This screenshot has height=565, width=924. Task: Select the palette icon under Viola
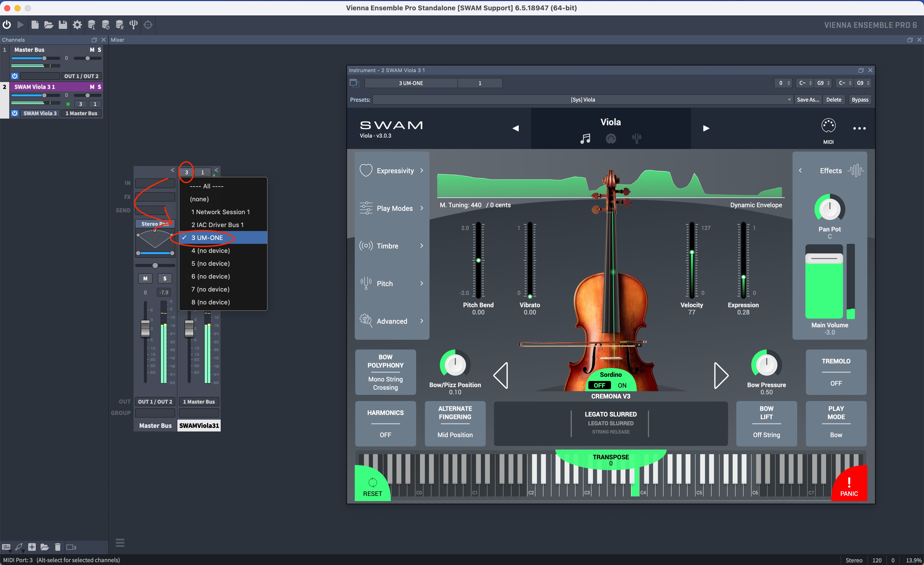click(610, 139)
